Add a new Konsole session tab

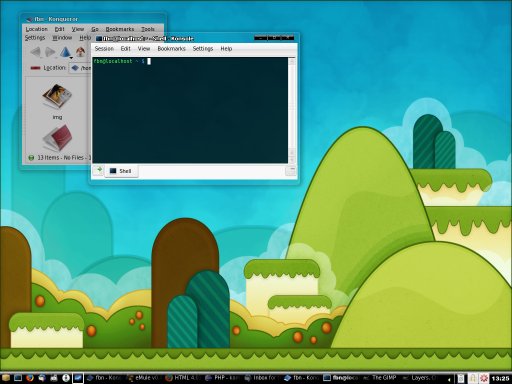(x=98, y=170)
